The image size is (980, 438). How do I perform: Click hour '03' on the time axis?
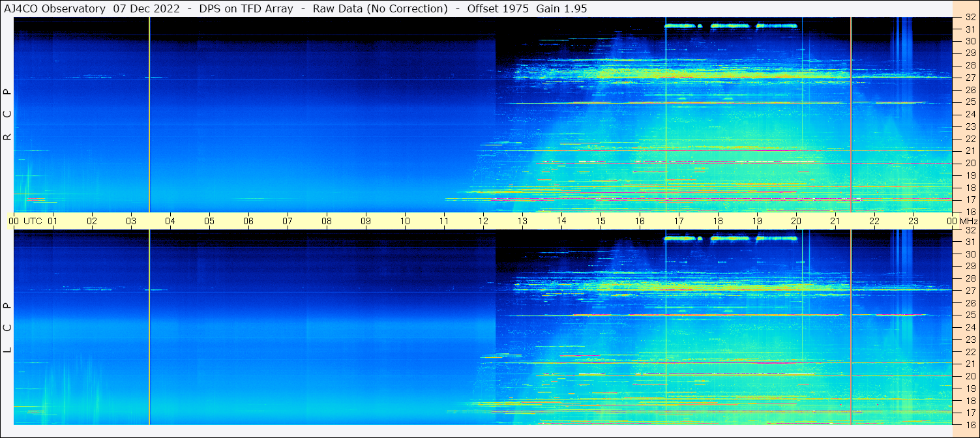click(x=131, y=221)
